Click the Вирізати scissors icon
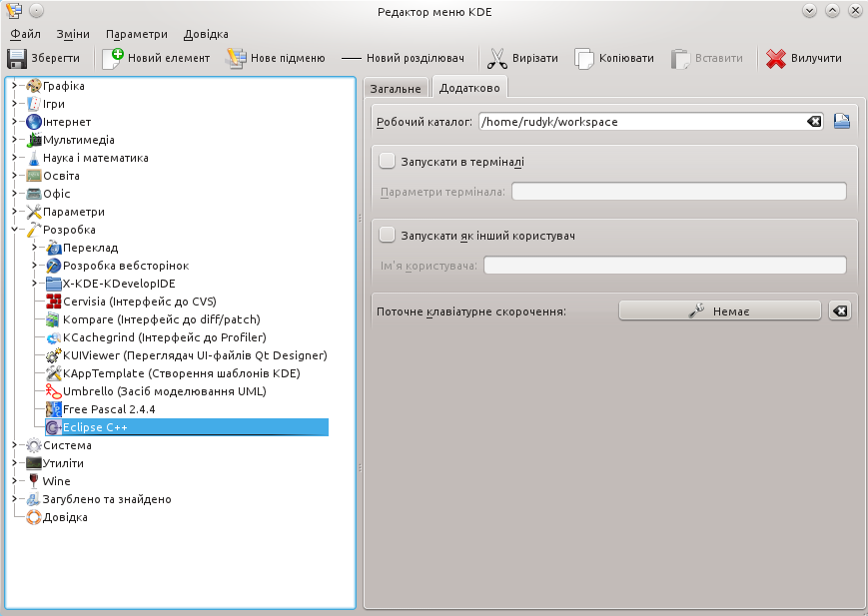Screen dimensions: 868x616 click(497, 58)
